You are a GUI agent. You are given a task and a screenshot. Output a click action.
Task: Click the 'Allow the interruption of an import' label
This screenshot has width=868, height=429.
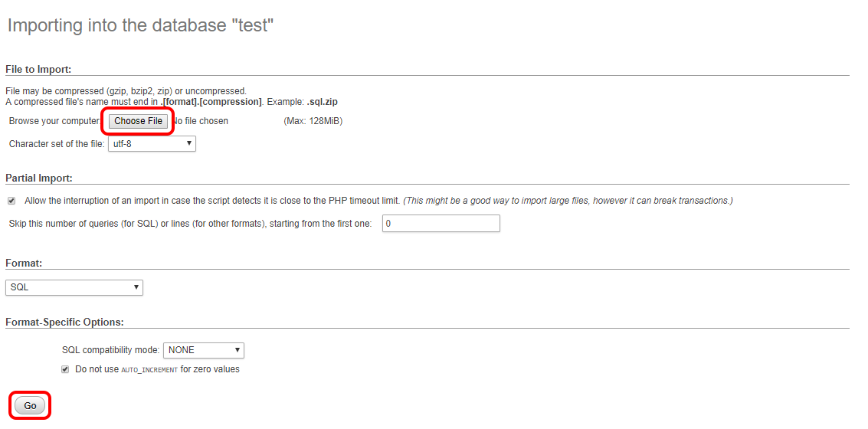click(x=212, y=201)
